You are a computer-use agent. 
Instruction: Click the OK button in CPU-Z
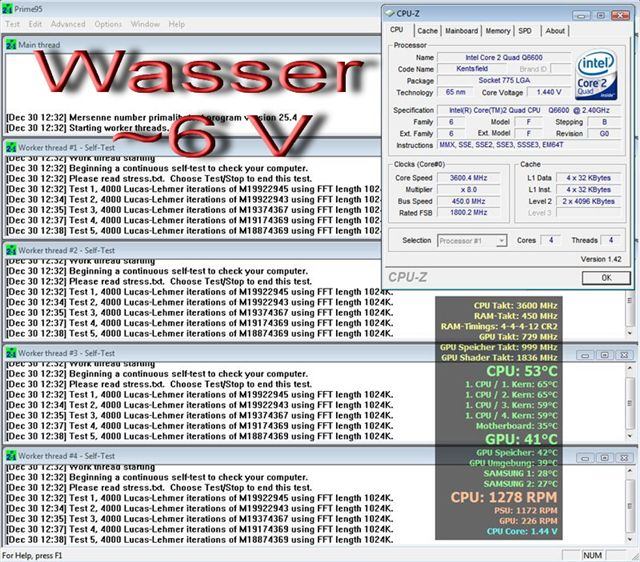[606, 278]
